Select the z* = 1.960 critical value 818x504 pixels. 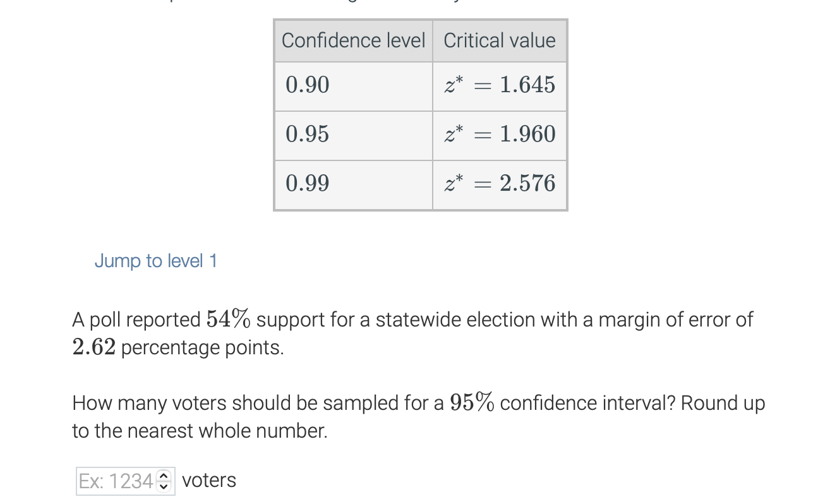pyautogui.click(x=501, y=135)
